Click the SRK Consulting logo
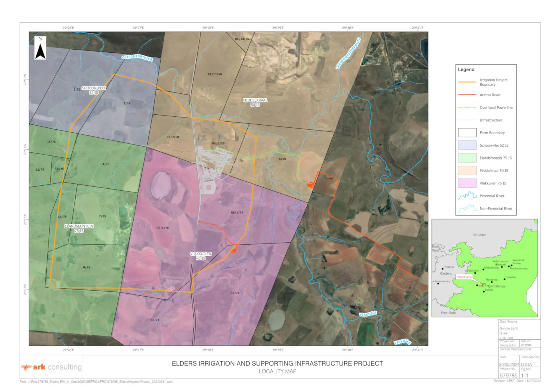This screenshot has width=554, height=392. click(52, 367)
